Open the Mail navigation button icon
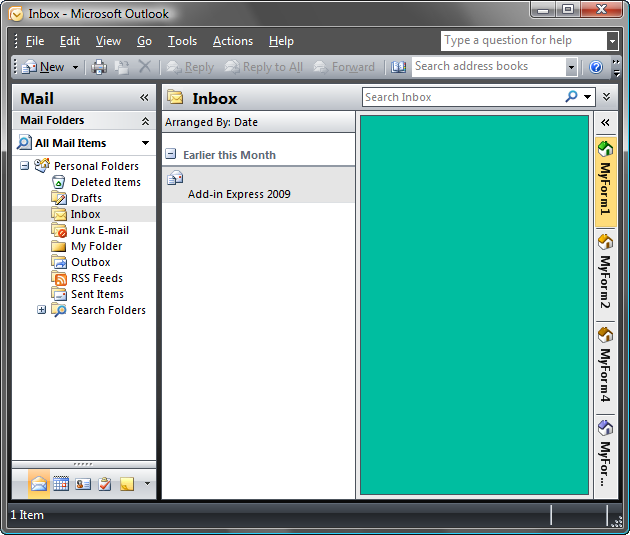This screenshot has height=535, width=630. [39, 484]
